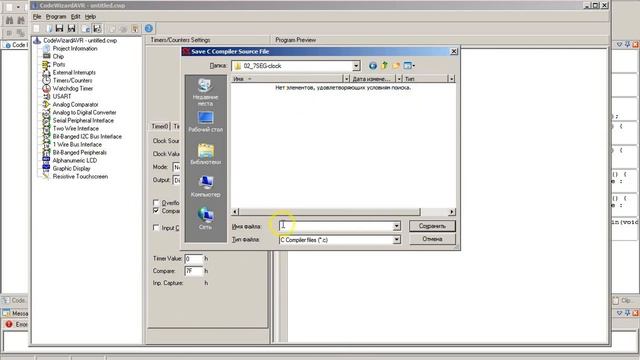Screen dimensions: 640x360
Task: Expand the file type C Compiler files dropdown
Action: [396, 240]
